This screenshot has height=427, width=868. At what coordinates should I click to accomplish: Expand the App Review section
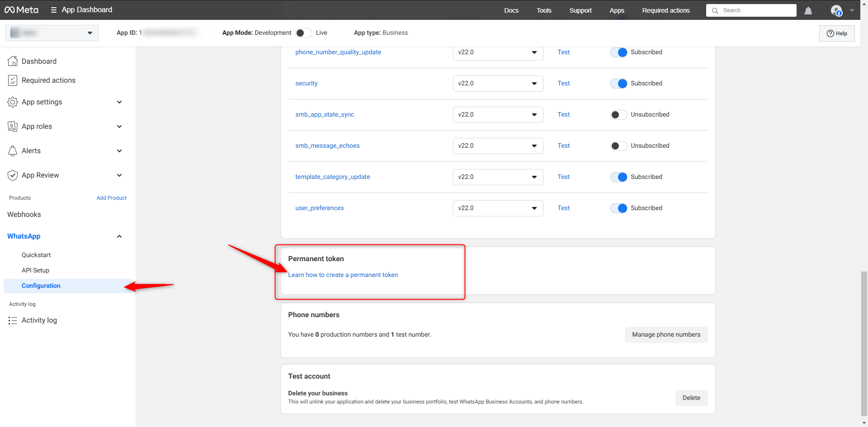119,175
